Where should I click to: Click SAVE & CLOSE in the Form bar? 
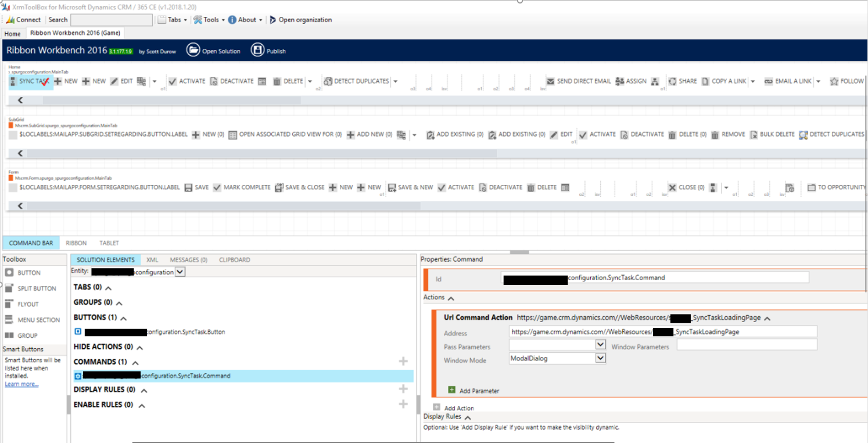tap(300, 187)
